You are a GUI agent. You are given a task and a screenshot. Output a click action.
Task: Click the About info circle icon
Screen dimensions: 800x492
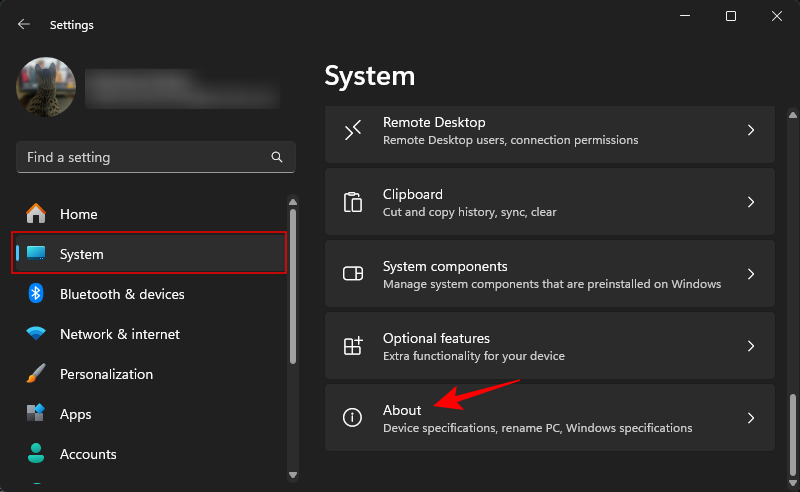click(353, 418)
